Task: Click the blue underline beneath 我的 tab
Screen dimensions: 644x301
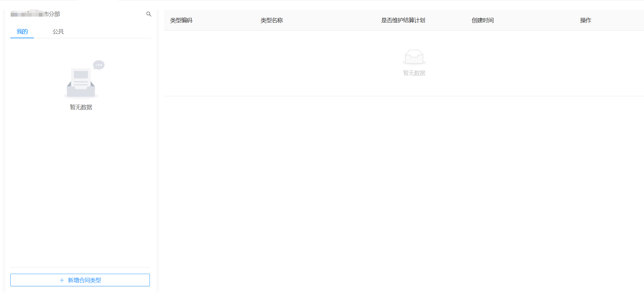Action: [22, 38]
